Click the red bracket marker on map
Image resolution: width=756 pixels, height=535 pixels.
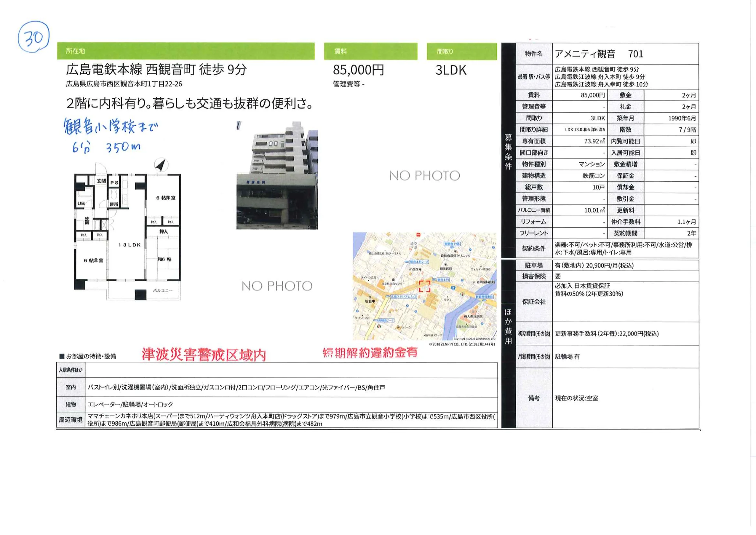tap(425, 286)
